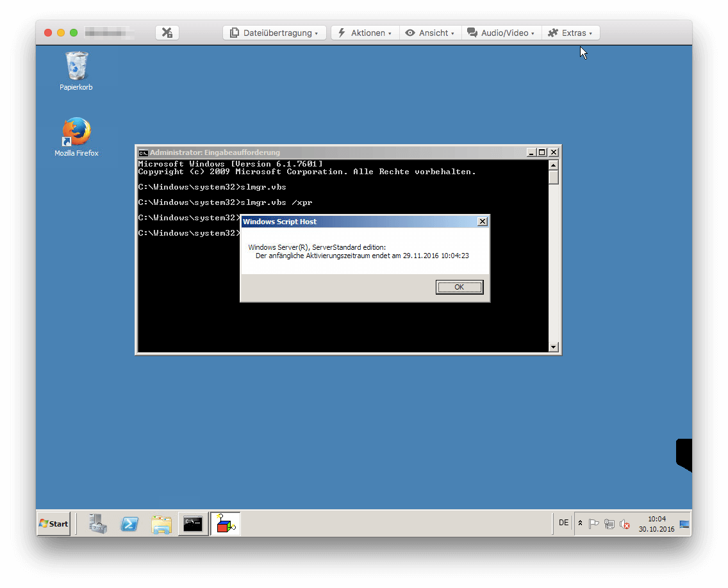Image resolution: width=728 pixels, height=588 pixels.
Task: Click the 'slmgr.vbs /xpr' command line text
Action: [276, 202]
